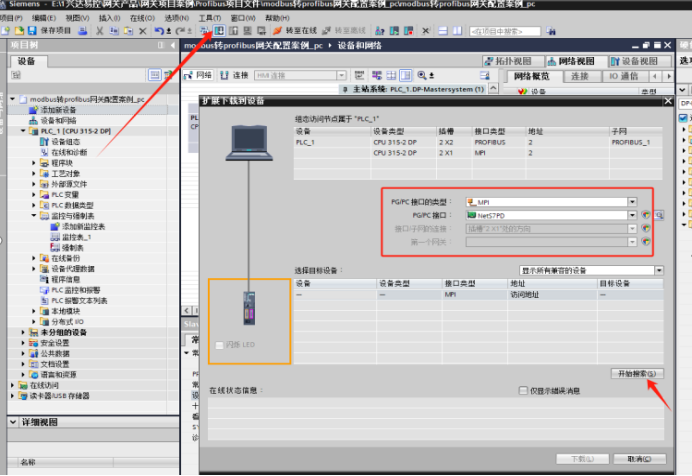Expand the 程序块 program blocks node
This screenshot has width=692, height=476.
click(34, 163)
